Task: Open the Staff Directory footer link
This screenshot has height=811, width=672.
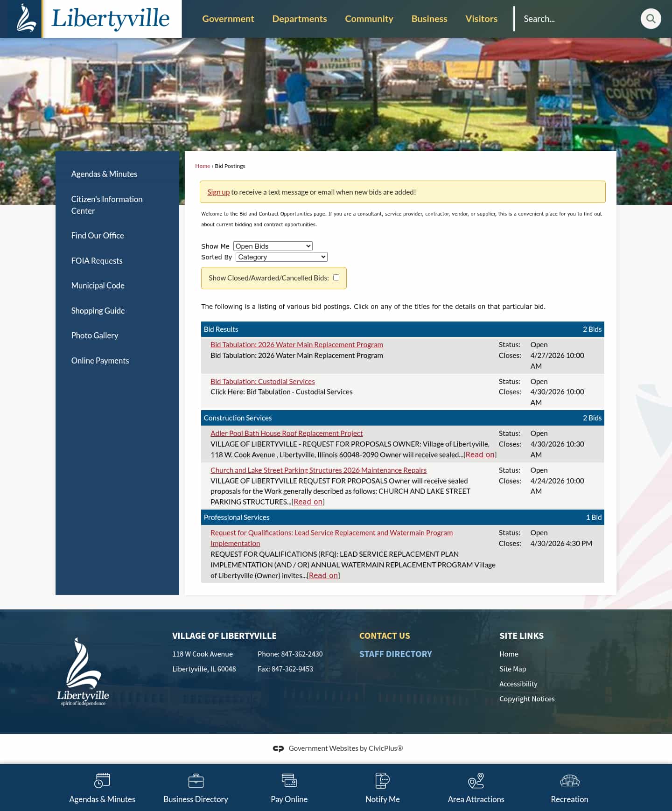Action: (396, 654)
